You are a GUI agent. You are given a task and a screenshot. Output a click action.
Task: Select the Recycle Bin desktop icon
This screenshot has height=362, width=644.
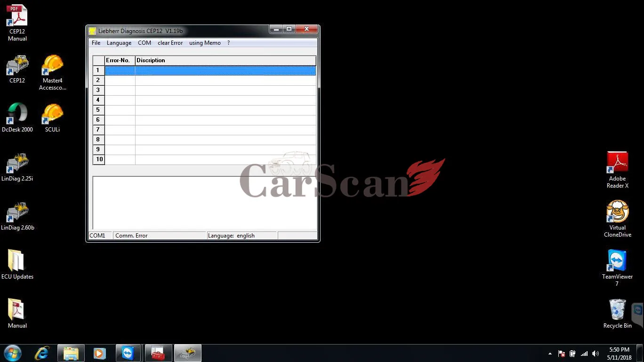tap(617, 314)
